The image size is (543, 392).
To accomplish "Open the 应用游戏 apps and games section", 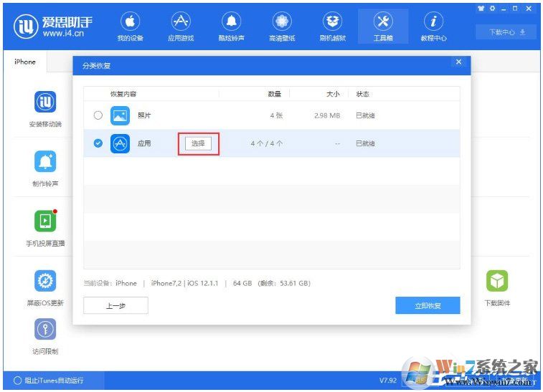I will pyautogui.click(x=181, y=27).
